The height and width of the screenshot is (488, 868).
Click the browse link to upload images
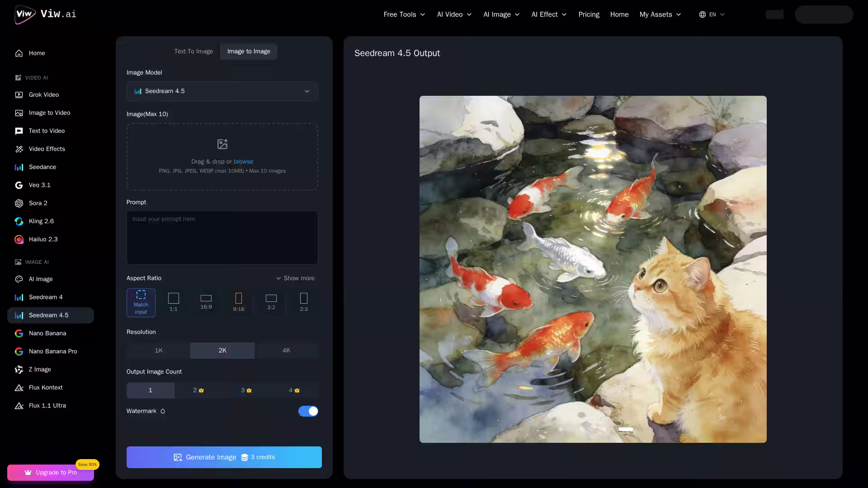(x=243, y=162)
